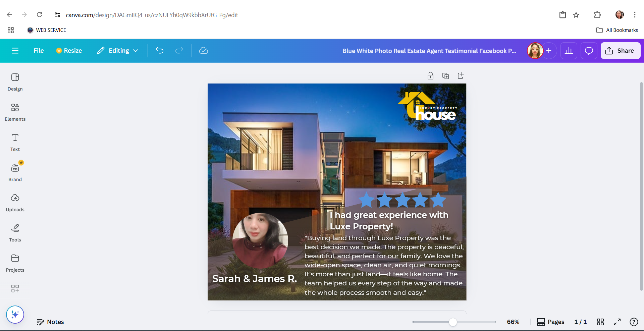Redo the last action
This screenshot has height=331, width=644.
coord(179,51)
